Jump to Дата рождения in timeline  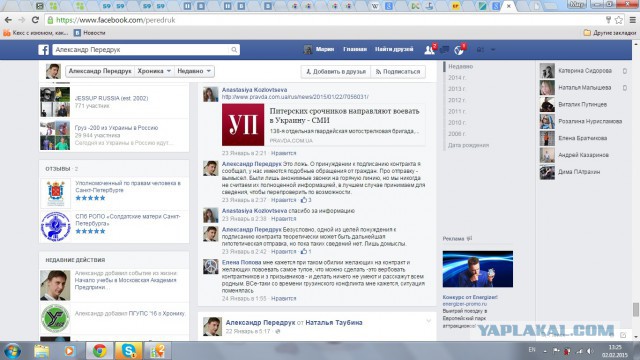point(468,145)
